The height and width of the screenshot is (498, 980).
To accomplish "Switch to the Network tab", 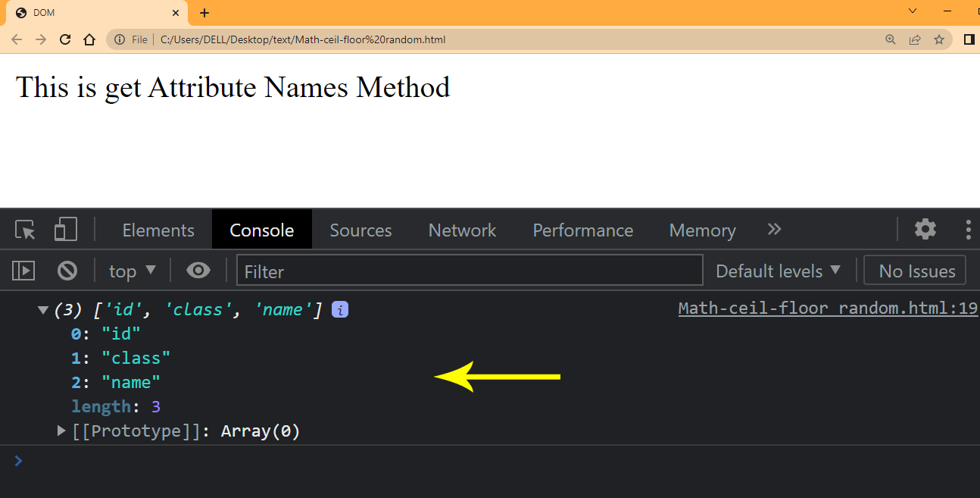I will pyautogui.click(x=462, y=230).
